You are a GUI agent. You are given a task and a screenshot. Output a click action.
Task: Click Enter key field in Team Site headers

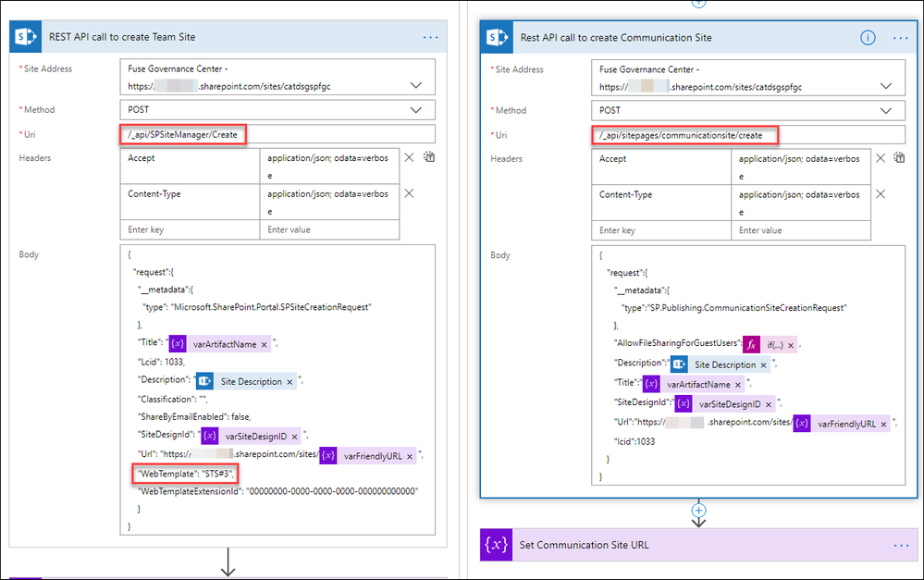point(190,230)
